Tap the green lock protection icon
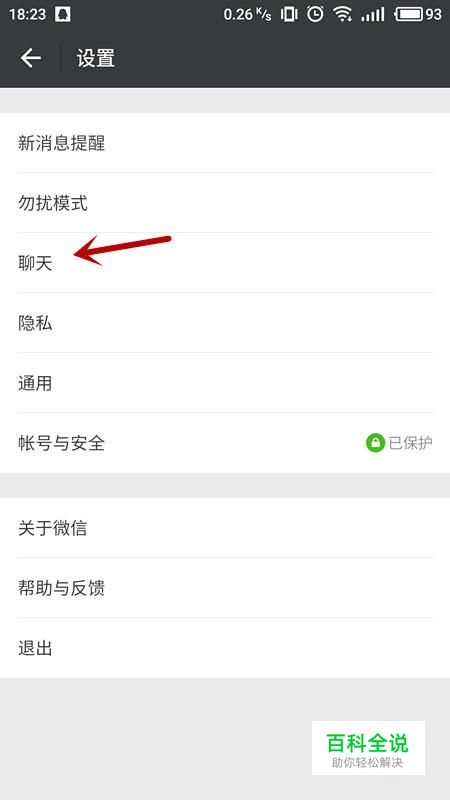Viewport: 450px width, 800px height. 376,443
